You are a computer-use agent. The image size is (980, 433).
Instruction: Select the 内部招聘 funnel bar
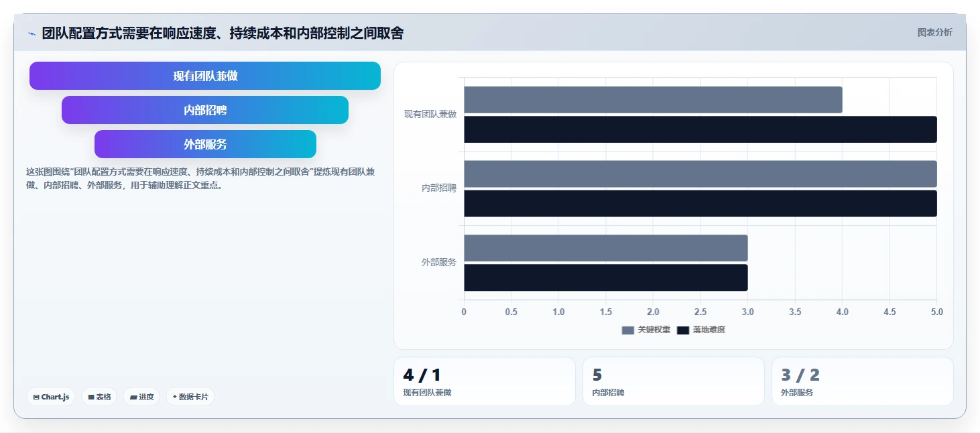tap(205, 110)
